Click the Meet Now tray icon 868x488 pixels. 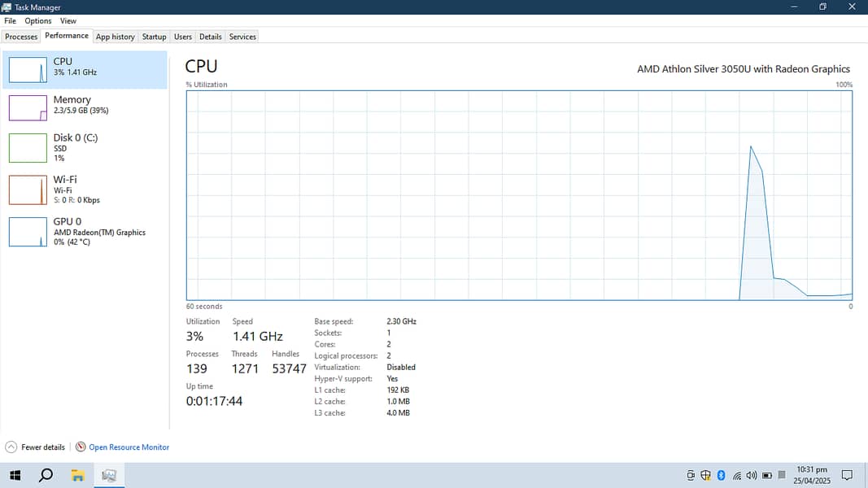691,475
